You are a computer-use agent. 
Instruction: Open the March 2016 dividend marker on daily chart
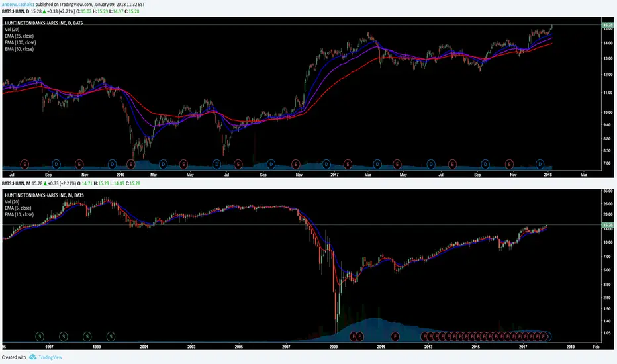point(163,164)
